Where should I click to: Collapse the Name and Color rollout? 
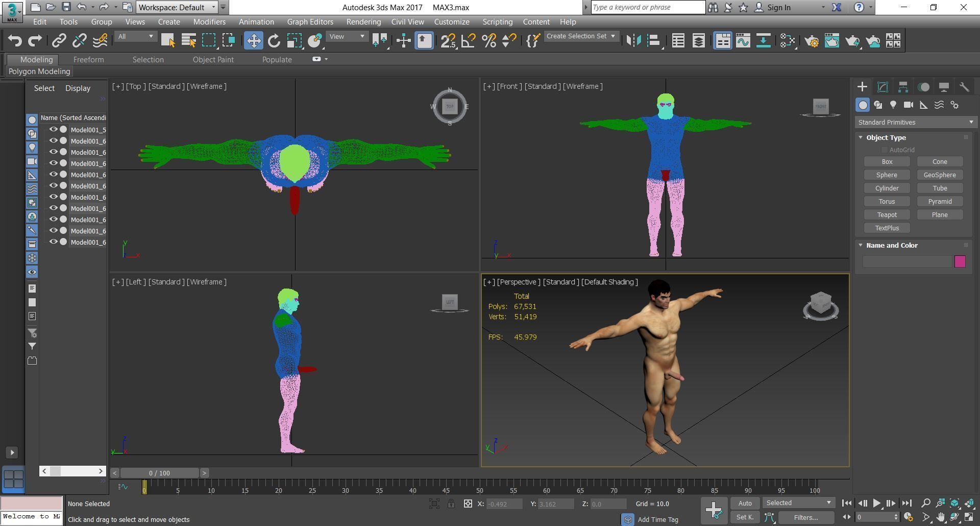coord(861,245)
